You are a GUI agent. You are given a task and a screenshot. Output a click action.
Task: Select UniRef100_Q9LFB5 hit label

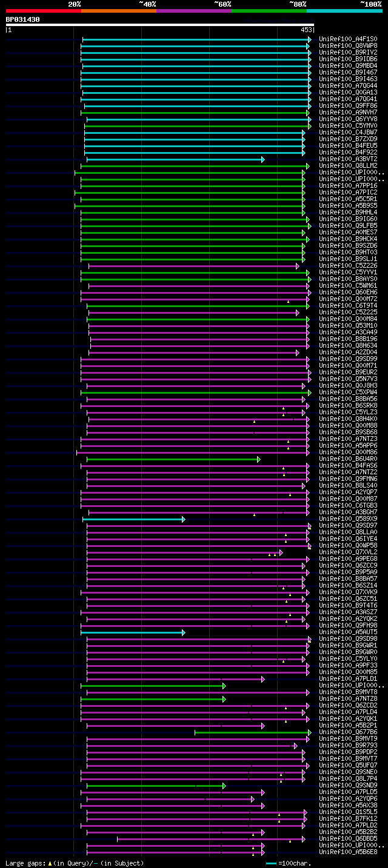348,225
